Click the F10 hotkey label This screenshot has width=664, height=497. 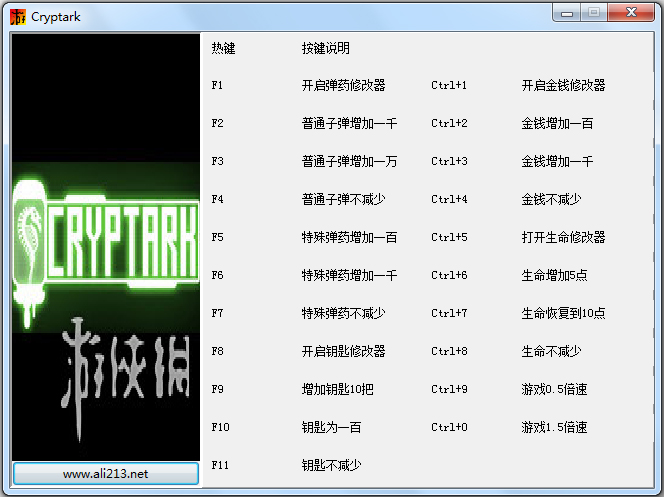pyautogui.click(x=220, y=427)
